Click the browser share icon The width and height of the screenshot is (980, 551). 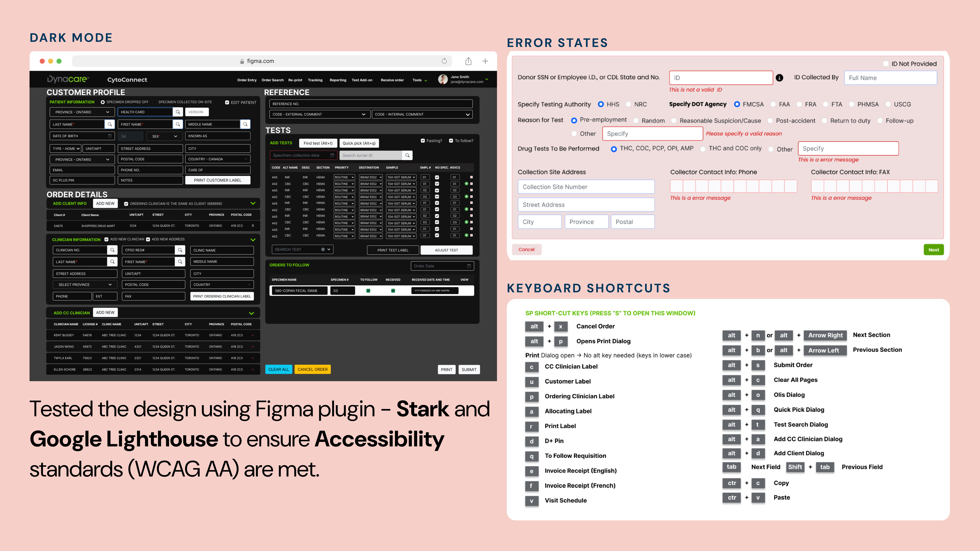[x=468, y=61]
